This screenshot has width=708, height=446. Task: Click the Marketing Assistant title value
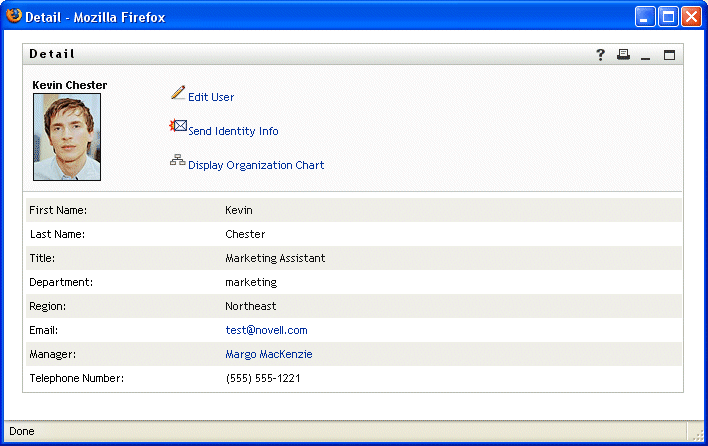pos(275,258)
